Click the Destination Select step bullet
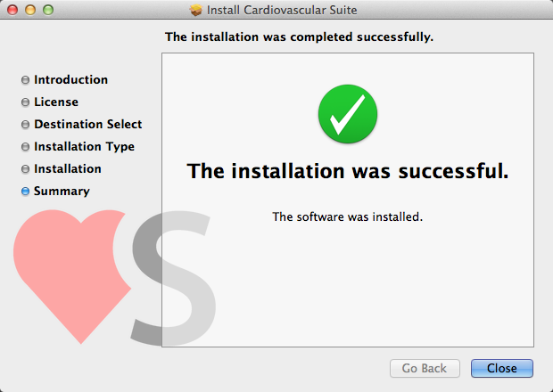553x392 pixels. pos(25,125)
